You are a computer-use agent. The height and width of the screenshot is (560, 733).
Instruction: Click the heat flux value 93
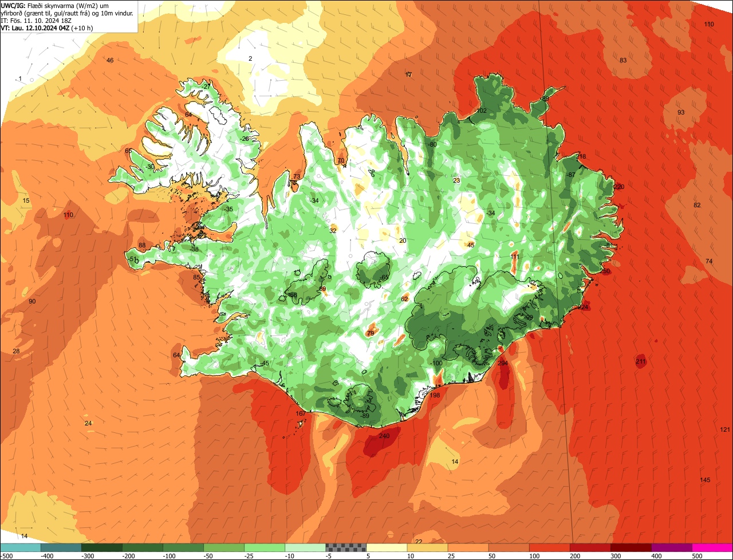681,113
